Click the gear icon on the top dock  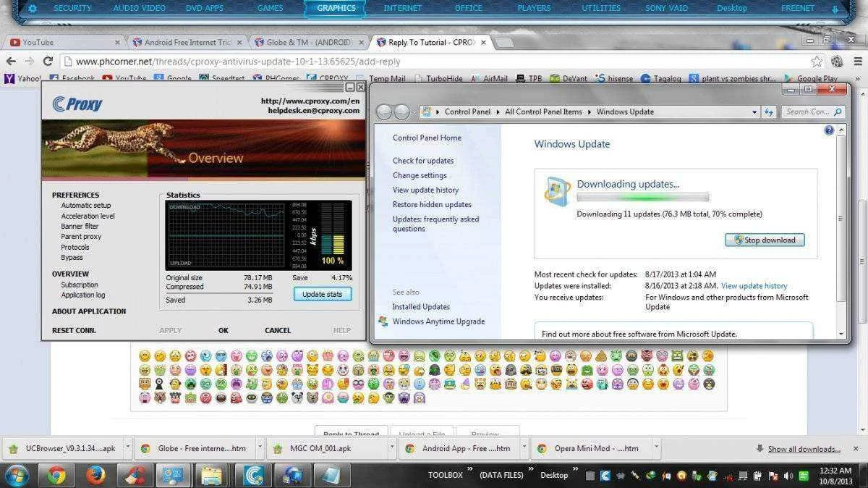coord(33,8)
